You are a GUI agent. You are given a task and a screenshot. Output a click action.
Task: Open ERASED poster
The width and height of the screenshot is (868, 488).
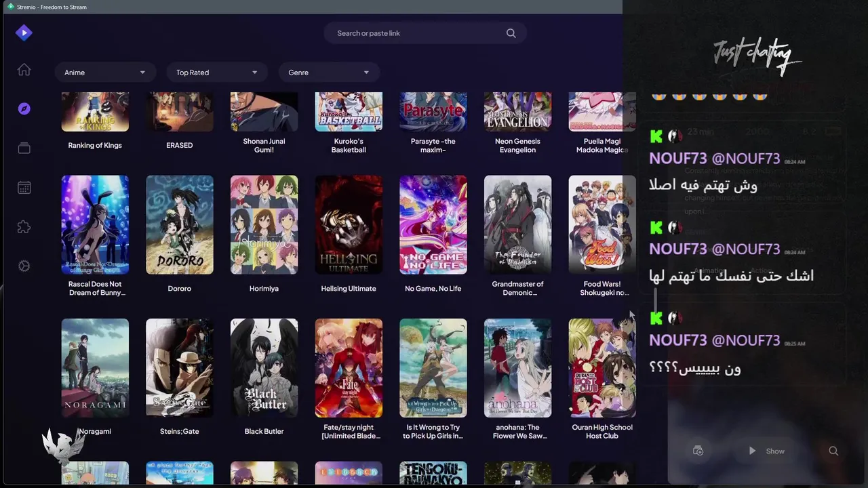tap(180, 112)
